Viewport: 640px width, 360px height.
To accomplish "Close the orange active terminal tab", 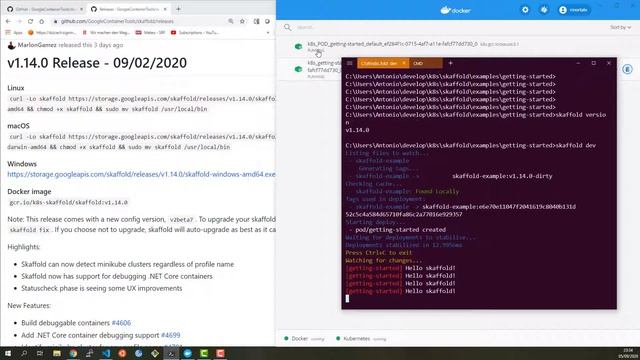I will [x=404, y=63].
